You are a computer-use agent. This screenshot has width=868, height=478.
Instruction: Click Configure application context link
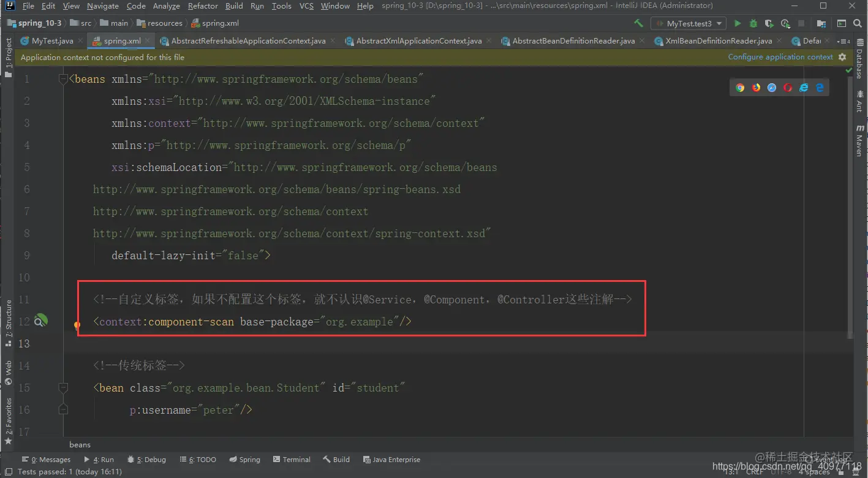point(780,57)
